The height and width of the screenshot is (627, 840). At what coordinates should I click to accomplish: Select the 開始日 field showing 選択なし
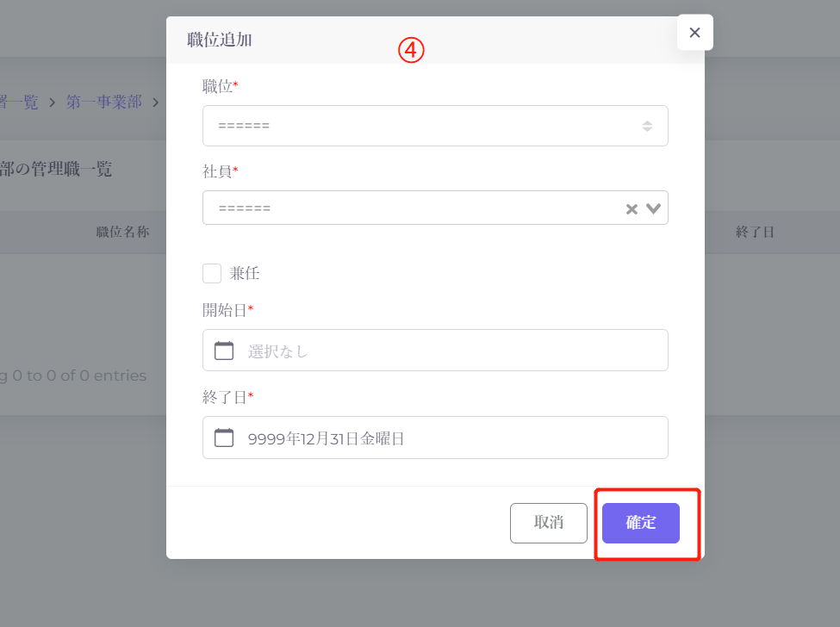click(x=448, y=351)
